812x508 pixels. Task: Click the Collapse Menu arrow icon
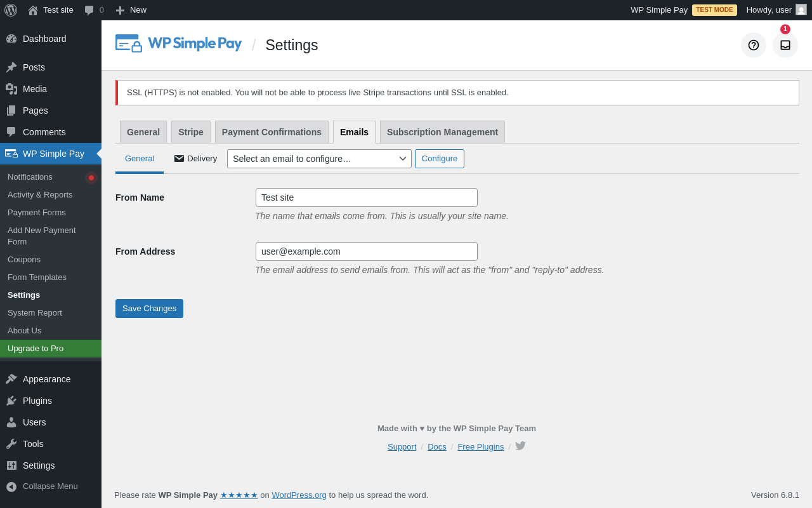(11, 486)
